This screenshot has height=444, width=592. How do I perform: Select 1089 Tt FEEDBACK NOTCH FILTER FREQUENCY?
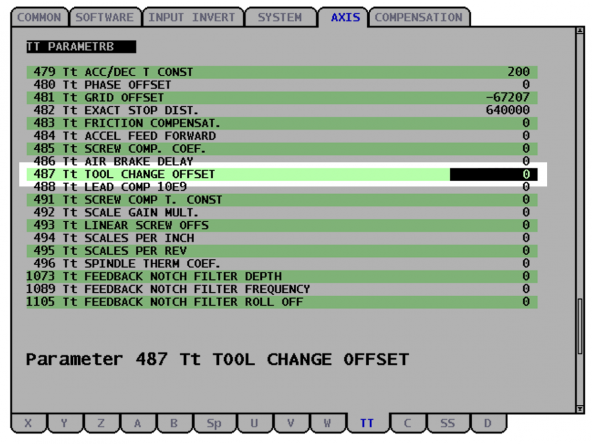pos(282,289)
